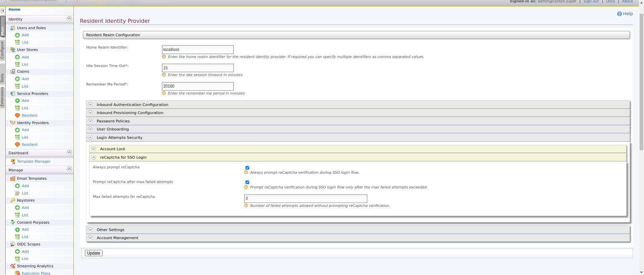The height and width of the screenshot is (275, 644).
Task: Click the list icon under OIDC Scopes
Action: click(17, 259)
